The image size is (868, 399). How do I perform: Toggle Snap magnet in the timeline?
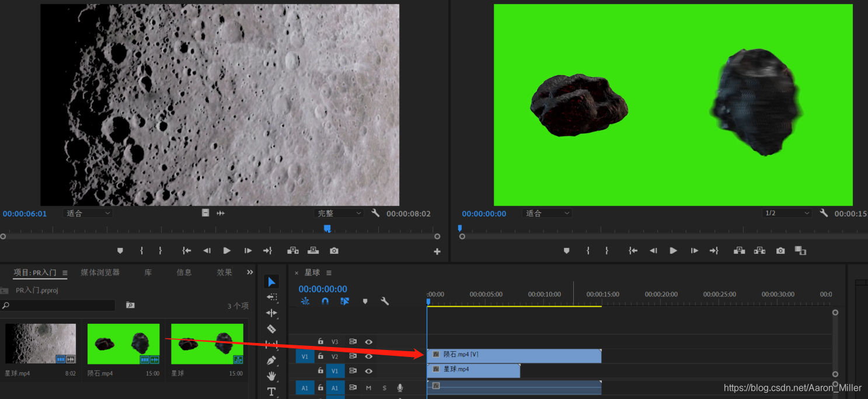(325, 302)
